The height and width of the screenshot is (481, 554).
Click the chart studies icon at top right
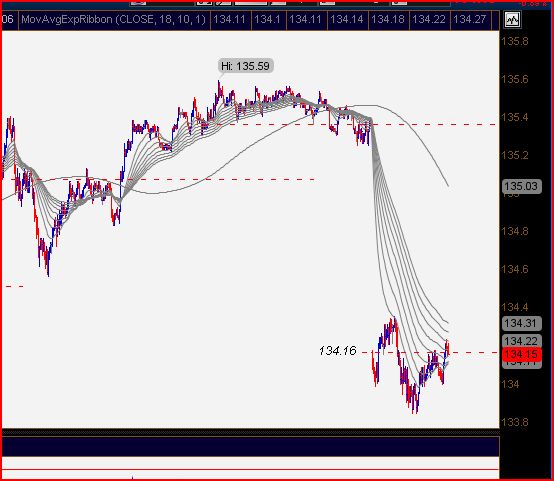point(512,20)
